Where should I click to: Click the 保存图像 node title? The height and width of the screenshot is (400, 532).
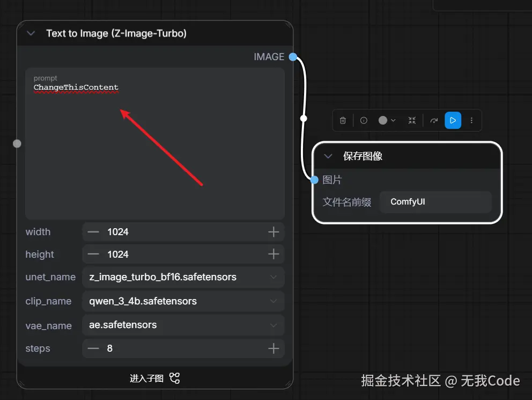coord(363,156)
